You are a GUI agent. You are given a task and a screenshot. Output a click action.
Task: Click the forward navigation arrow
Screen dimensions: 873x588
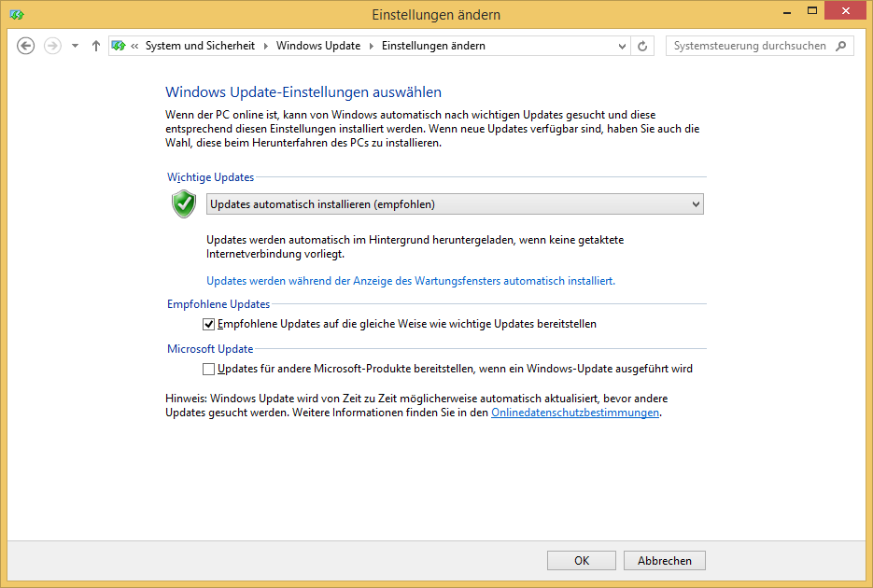[x=52, y=46]
